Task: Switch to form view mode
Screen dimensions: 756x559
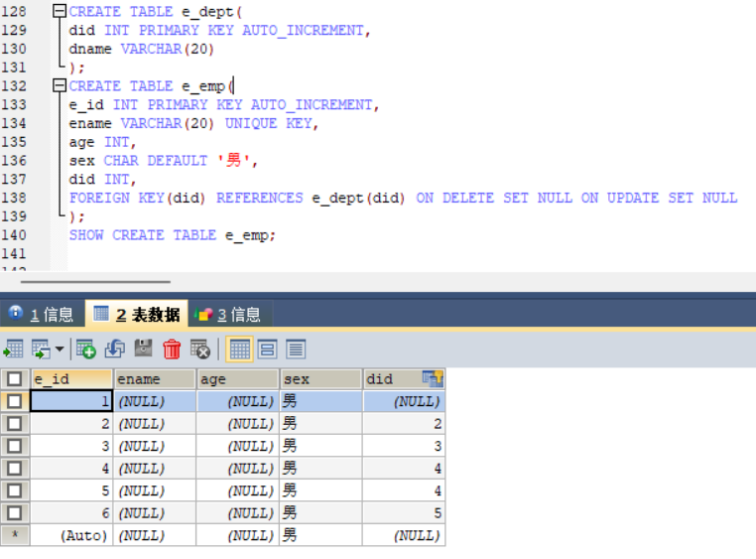Action: [268, 349]
